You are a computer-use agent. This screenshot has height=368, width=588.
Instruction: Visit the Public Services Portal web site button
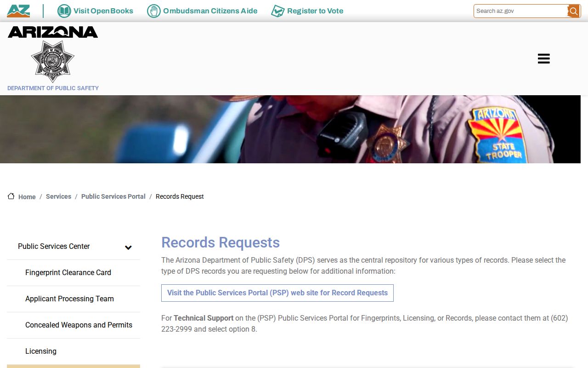coord(277,293)
